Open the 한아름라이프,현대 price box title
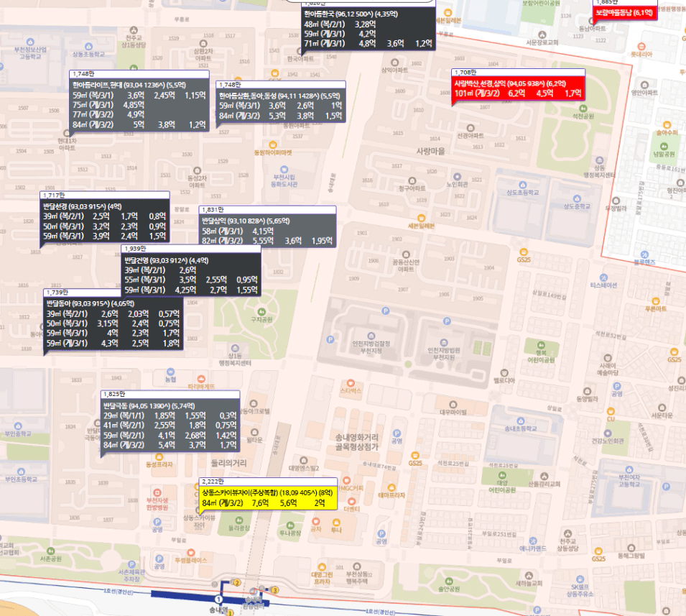This screenshot has height=616, width=686. coord(129,85)
